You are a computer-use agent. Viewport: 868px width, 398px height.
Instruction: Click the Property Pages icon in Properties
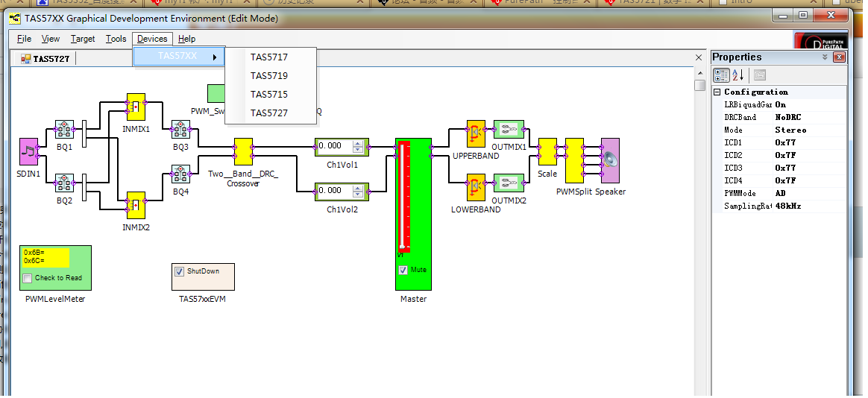pyautogui.click(x=759, y=75)
